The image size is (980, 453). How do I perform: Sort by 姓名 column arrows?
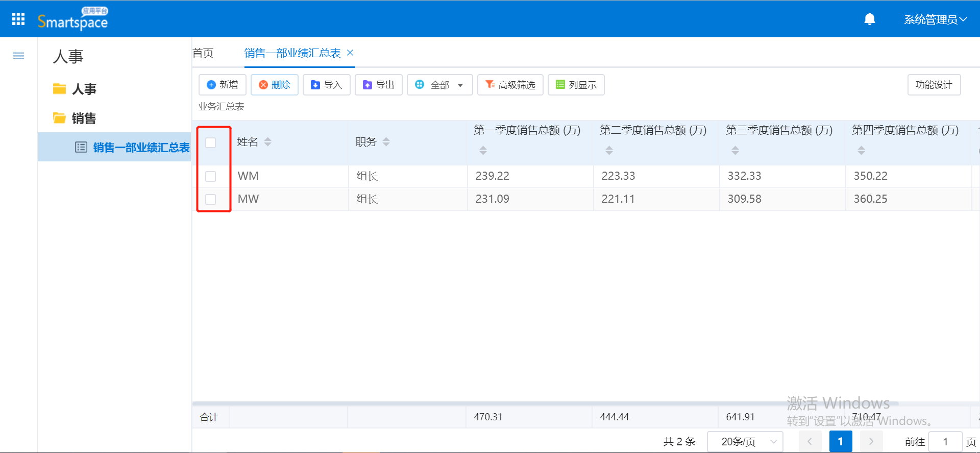click(x=268, y=142)
